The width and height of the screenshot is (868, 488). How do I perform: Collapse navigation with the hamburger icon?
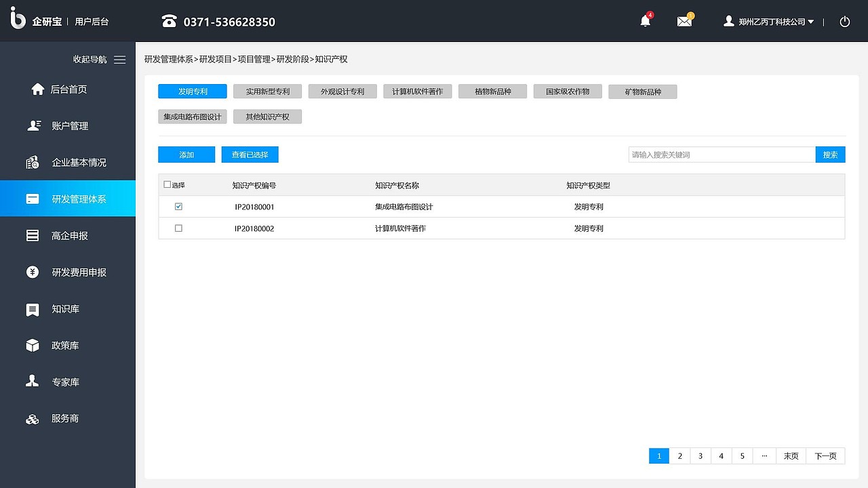point(120,60)
